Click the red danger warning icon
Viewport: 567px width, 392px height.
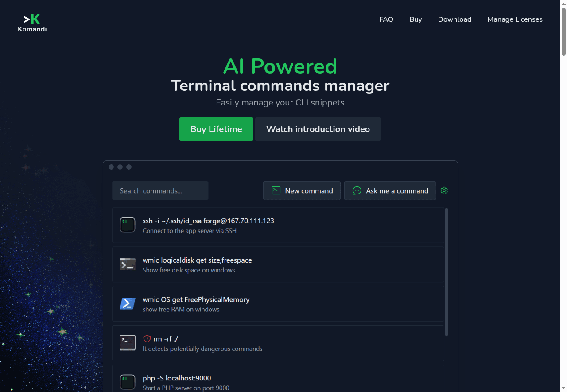pos(147,339)
